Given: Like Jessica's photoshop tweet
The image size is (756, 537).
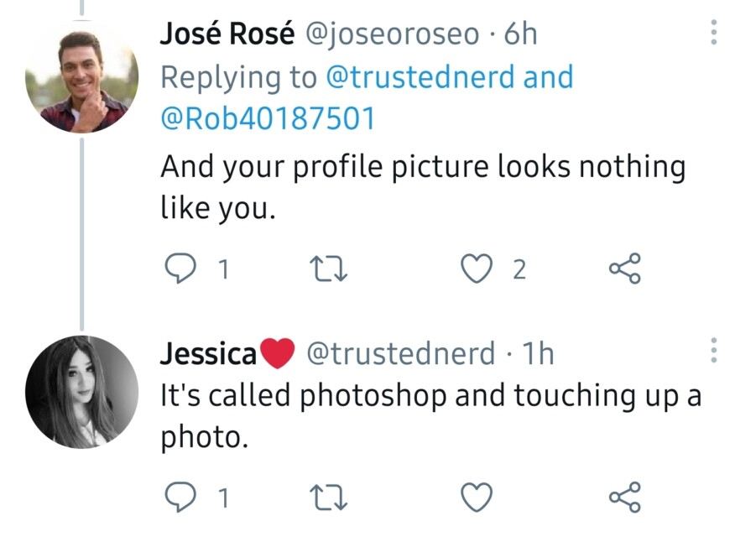Looking at the screenshot, I should (x=477, y=497).
